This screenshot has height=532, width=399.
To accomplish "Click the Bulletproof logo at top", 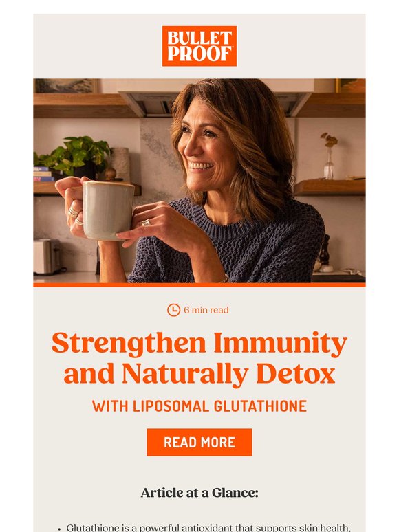I will click(x=199, y=46).
